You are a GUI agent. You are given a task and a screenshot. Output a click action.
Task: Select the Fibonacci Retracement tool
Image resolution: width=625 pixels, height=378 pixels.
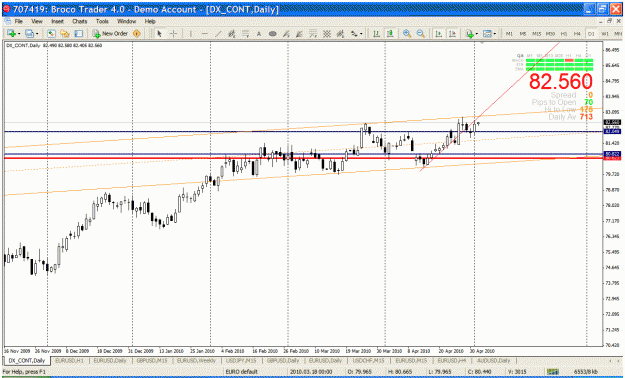tap(246, 34)
